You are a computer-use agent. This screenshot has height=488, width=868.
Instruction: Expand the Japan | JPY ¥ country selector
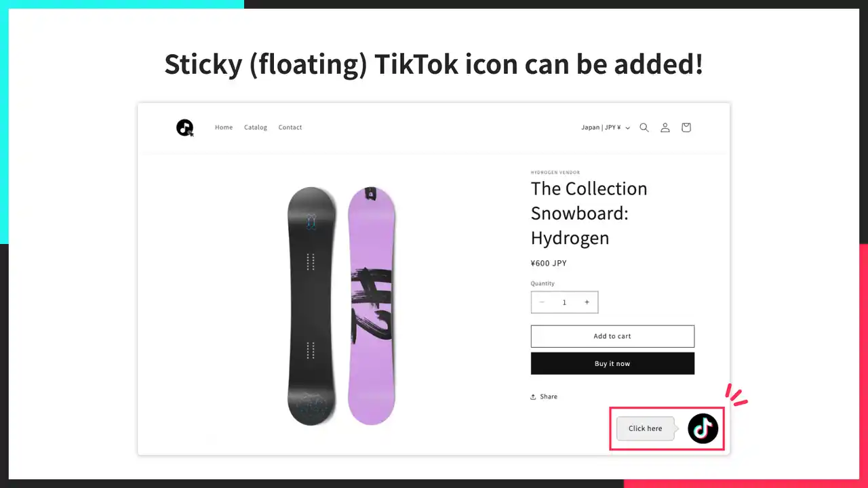[x=605, y=127]
